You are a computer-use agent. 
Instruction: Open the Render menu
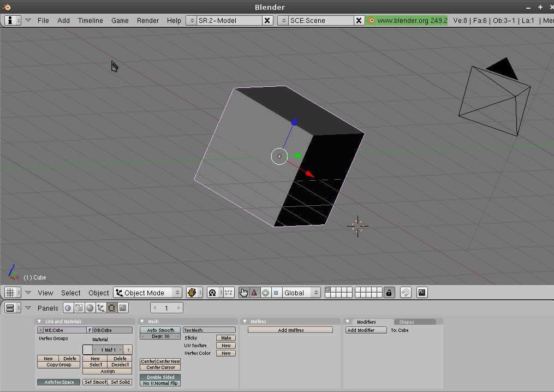[x=148, y=21]
